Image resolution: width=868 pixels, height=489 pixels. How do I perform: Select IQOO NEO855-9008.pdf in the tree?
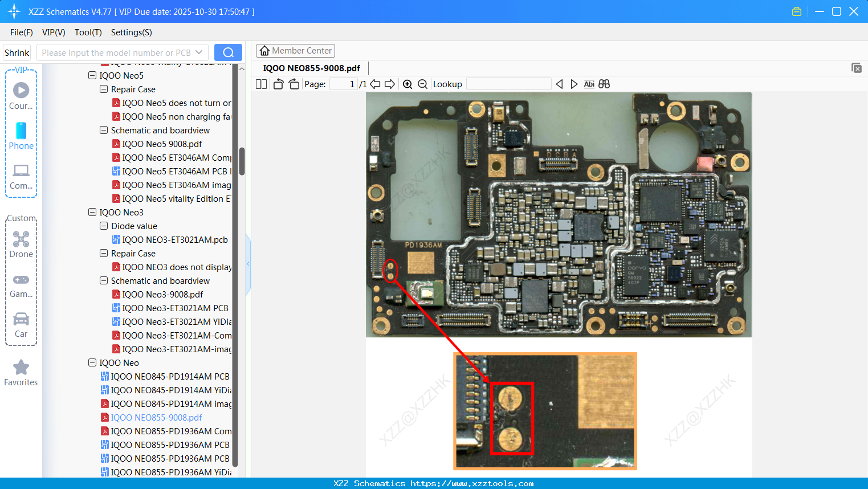[151, 417]
